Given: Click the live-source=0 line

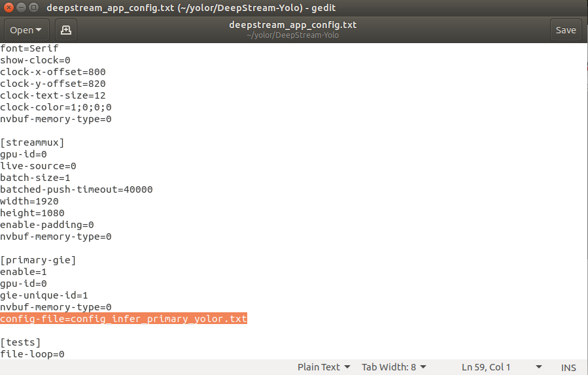Looking at the screenshot, I should tap(38, 166).
